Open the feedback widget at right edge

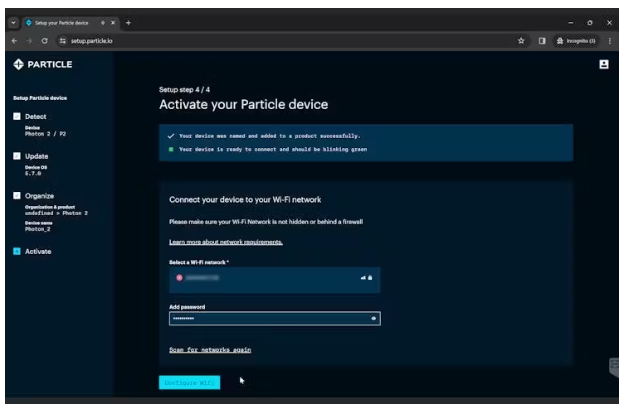click(614, 367)
